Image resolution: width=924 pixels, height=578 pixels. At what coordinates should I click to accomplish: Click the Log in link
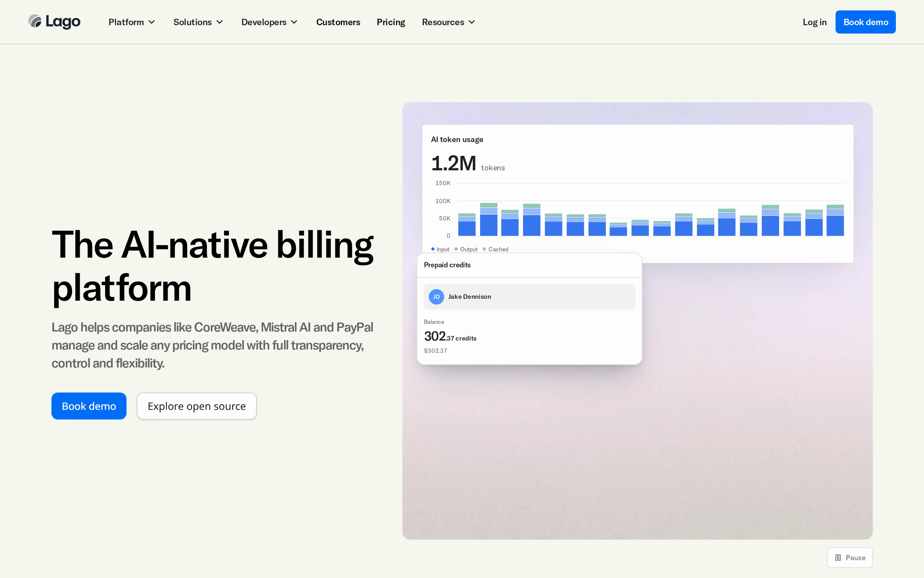click(815, 22)
